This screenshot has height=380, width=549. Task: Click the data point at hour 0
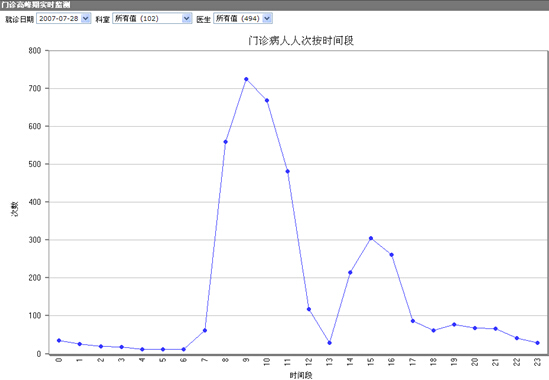(x=59, y=340)
